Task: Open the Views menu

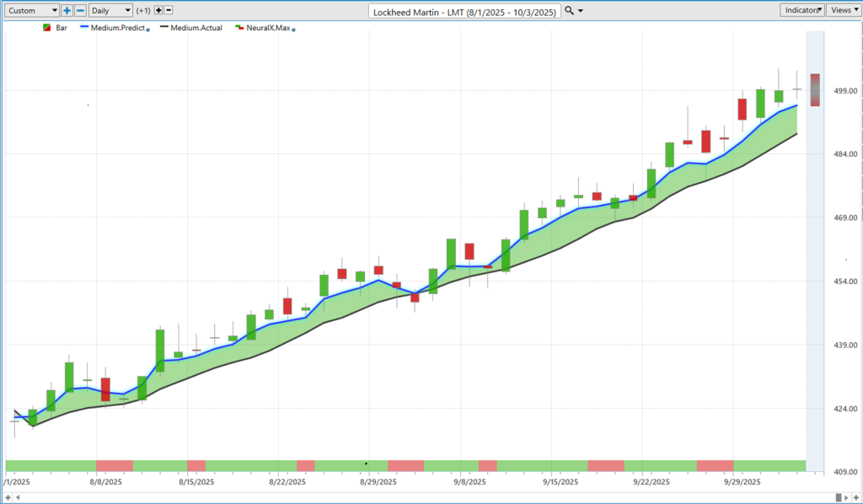Action: 842,10
